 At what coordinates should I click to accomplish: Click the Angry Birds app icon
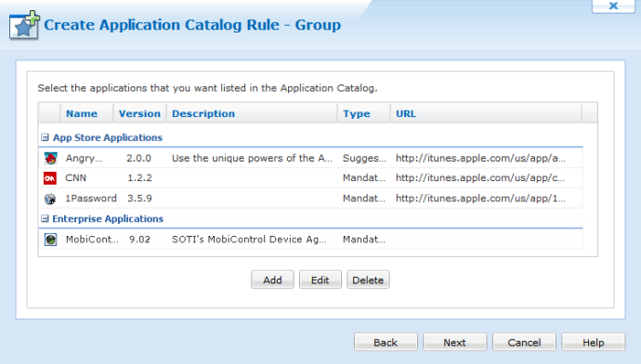[x=51, y=158]
